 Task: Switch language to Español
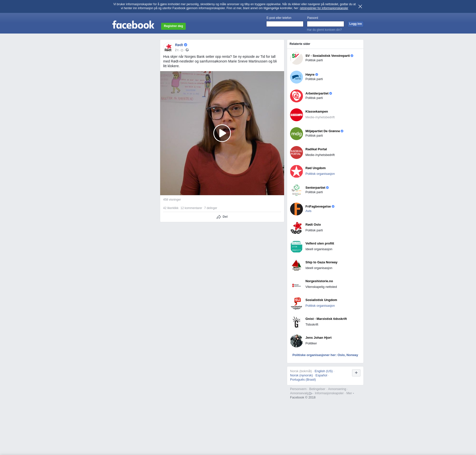[x=321, y=375]
